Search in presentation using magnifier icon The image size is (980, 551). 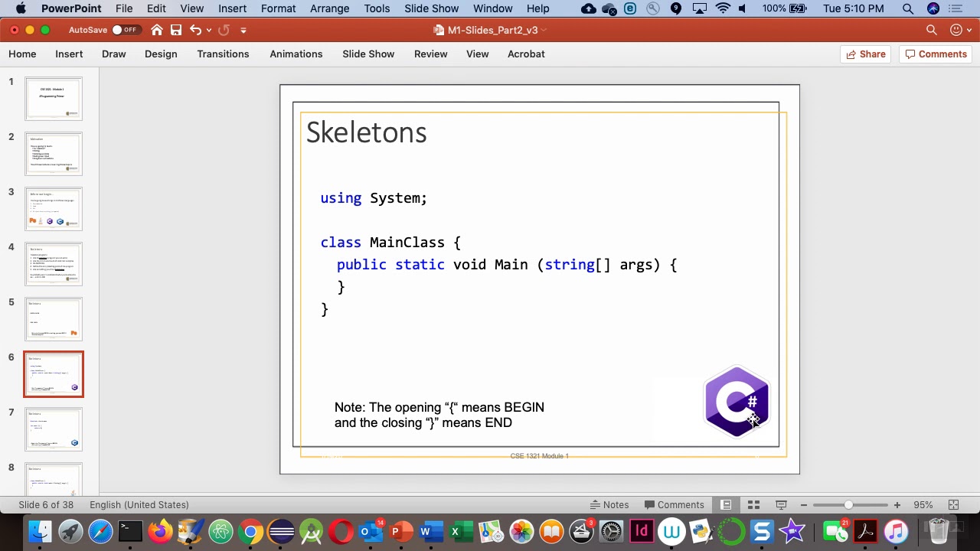pyautogui.click(x=932, y=30)
